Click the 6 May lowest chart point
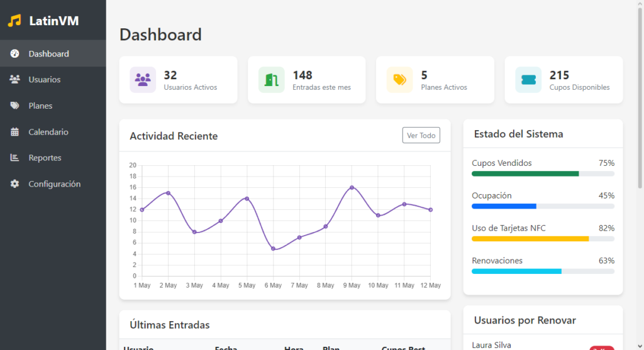Viewport: 644px width, 350px height. [273, 249]
